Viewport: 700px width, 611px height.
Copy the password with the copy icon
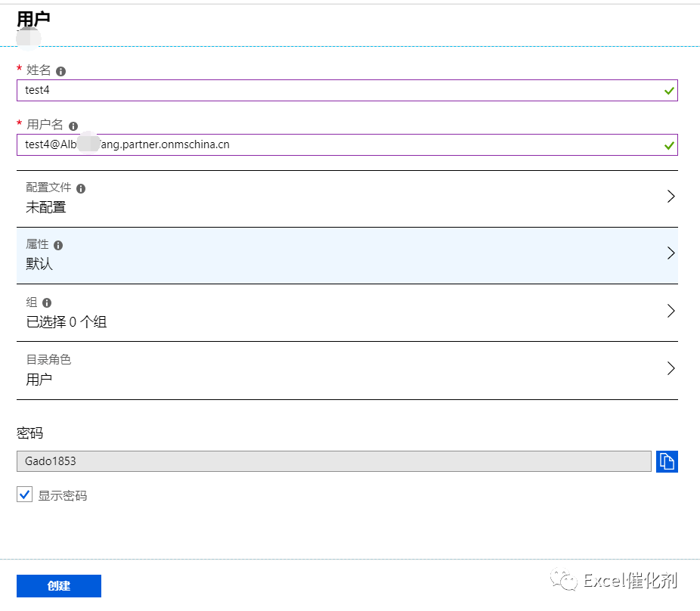(x=667, y=461)
